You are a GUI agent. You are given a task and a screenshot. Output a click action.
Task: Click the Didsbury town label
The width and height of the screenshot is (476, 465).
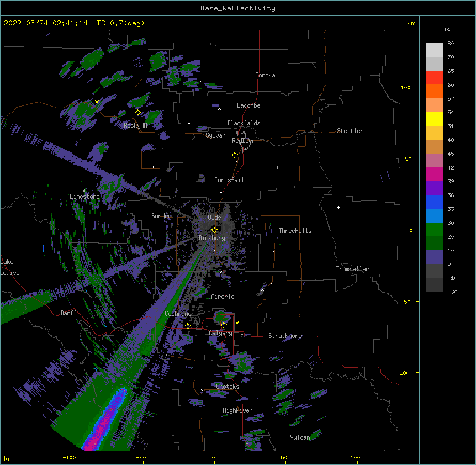click(x=211, y=238)
